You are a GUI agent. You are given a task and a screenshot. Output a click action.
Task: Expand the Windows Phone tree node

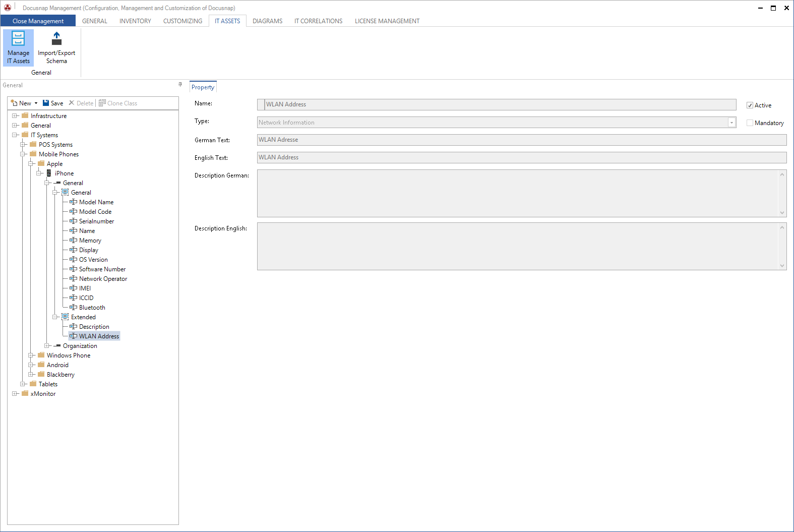pos(31,355)
